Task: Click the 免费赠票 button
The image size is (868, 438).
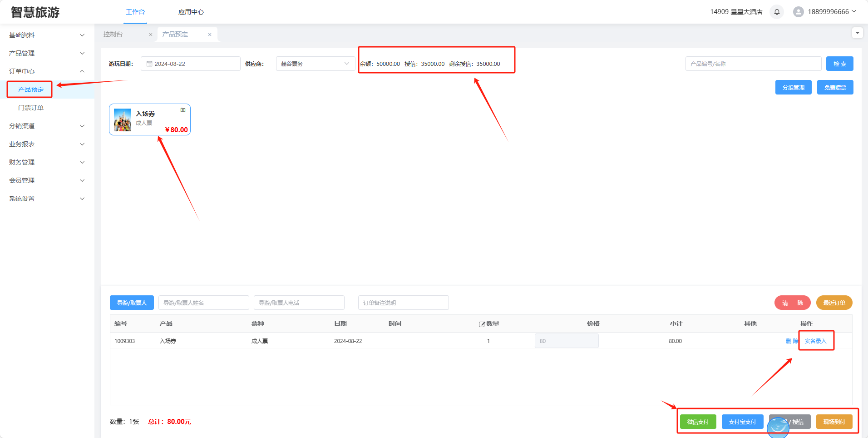Action: click(x=835, y=87)
